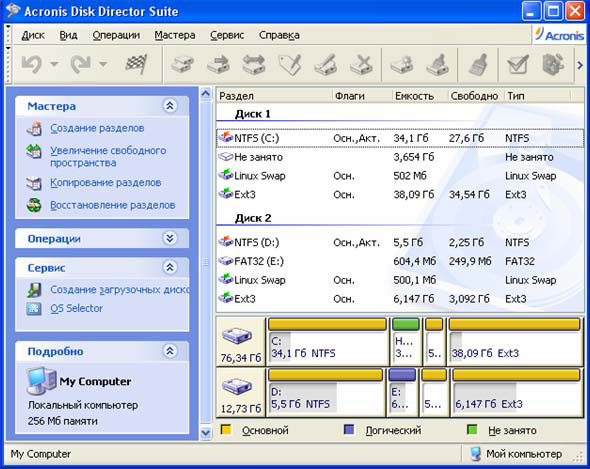
Task: Click the C: 34,1 Гб NTFS disk map block
Action: click(327, 341)
